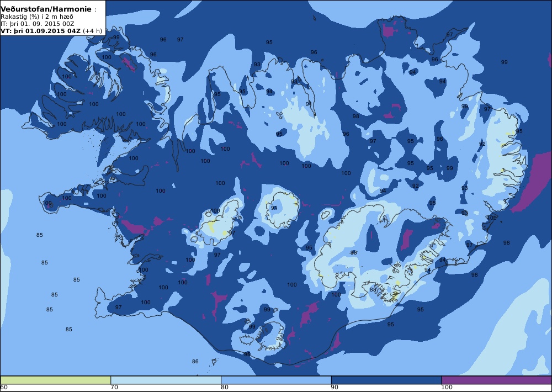
Task: Click the legend label 90
Action: tap(335, 388)
